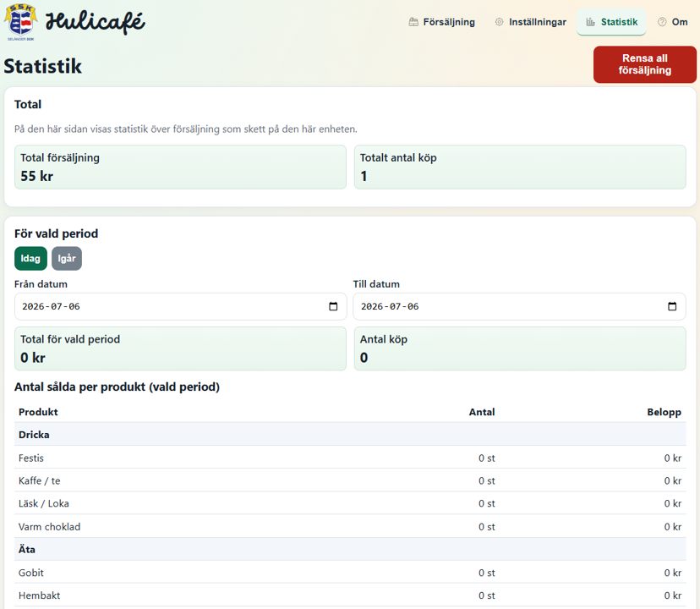Click the Äta category row
The width and height of the screenshot is (700, 609).
(x=350, y=549)
